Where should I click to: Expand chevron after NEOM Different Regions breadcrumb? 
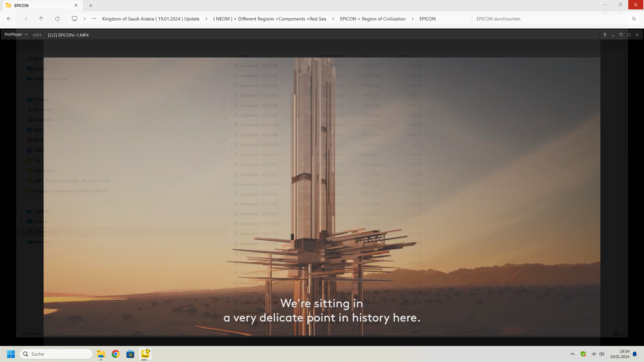(333, 19)
